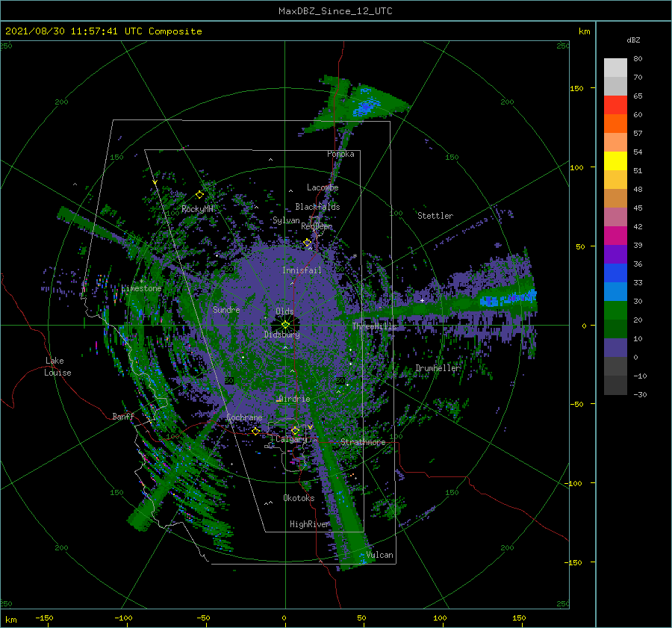Screen dimensions: 672x628
Task: Click the -10 value in dBZ legend
Action: click(x=640, y=376)
